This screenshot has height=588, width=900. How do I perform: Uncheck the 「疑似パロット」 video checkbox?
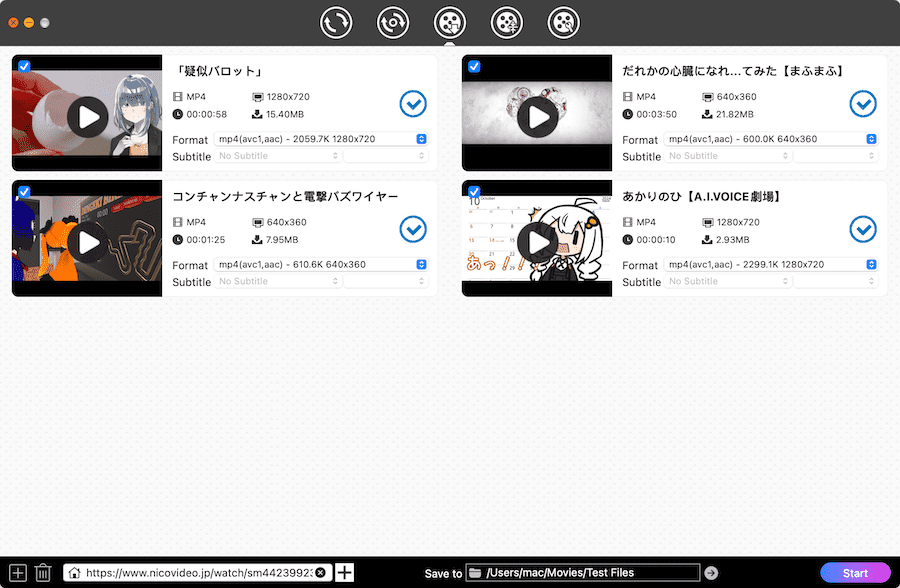[x=24, y=66]
